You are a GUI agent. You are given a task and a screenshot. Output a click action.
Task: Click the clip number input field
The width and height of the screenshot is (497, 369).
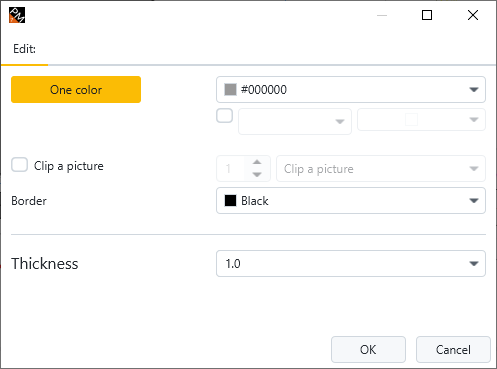coord(232,169)
